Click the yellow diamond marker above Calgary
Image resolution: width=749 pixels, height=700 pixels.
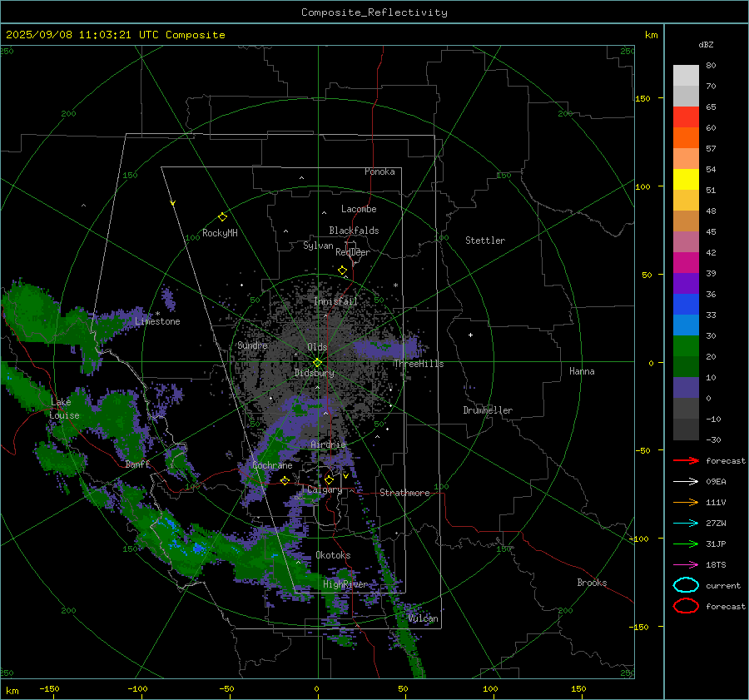[x=329, y=479]
